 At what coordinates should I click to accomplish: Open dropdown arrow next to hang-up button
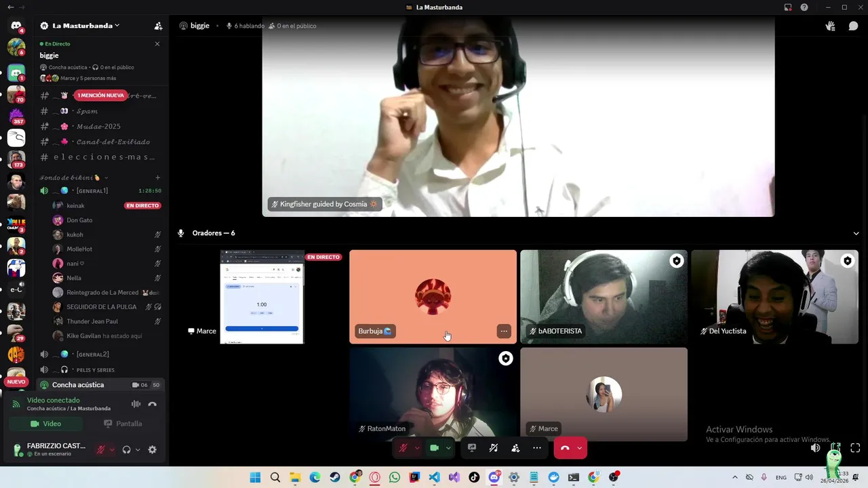coord(580,447)
